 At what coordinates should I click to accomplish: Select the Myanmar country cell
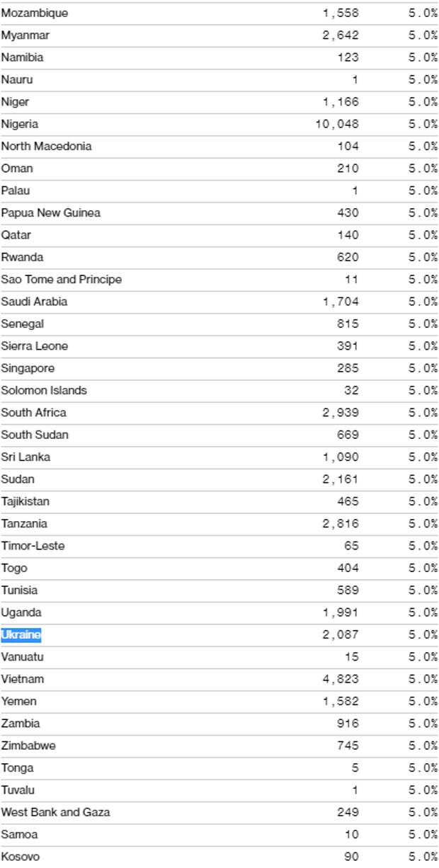(x=25, y=35)
